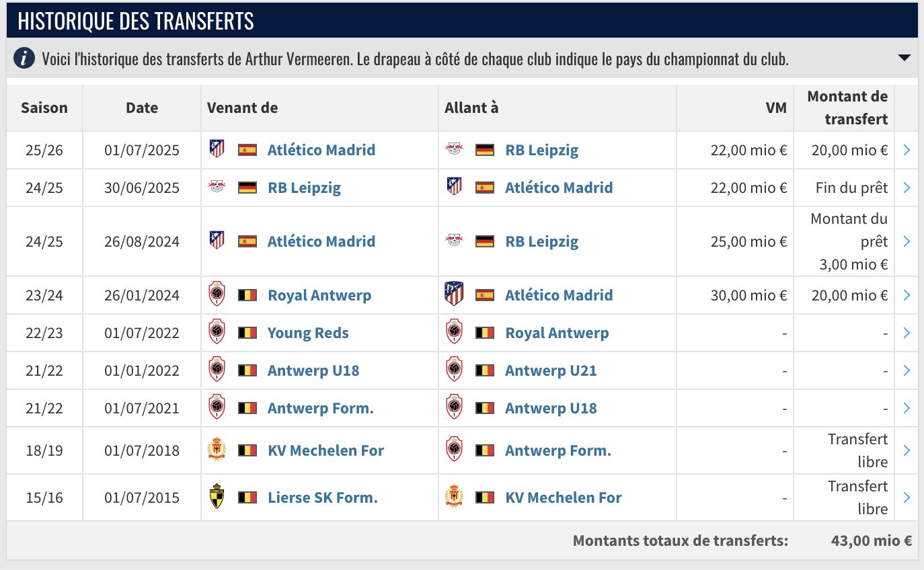Click the KV Mechelen crest in the 18/19 row
Screen dimensions: 924x570
pyautogui.click(x=217, y=450)
